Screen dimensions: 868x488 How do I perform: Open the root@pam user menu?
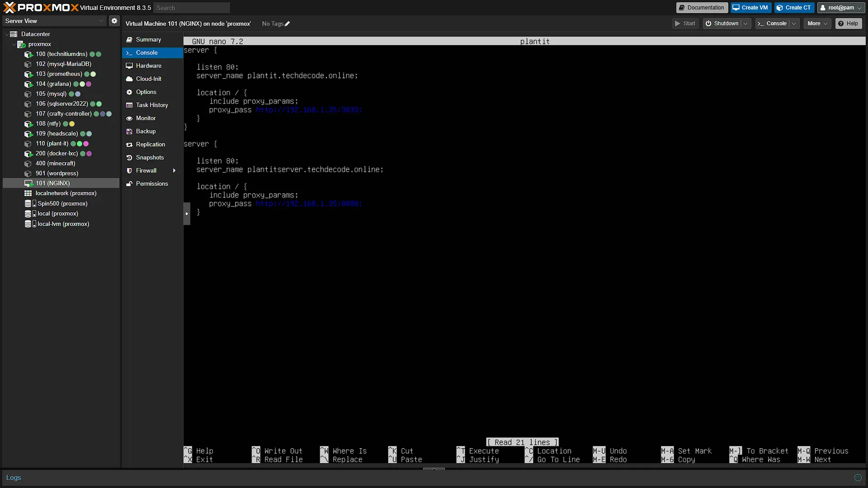(x=841, y=8)
